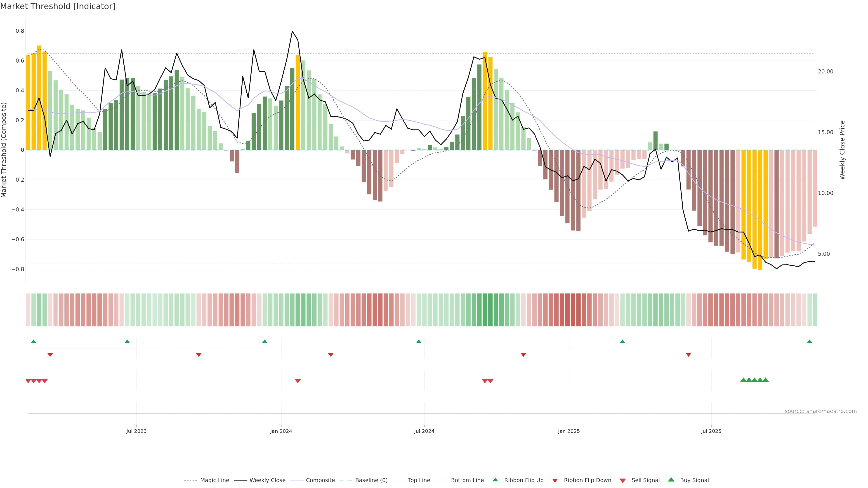Click the rightmost green Ribbon Flip Up marker
This screenshot has height=488, width=868.
tap(809, 342)
